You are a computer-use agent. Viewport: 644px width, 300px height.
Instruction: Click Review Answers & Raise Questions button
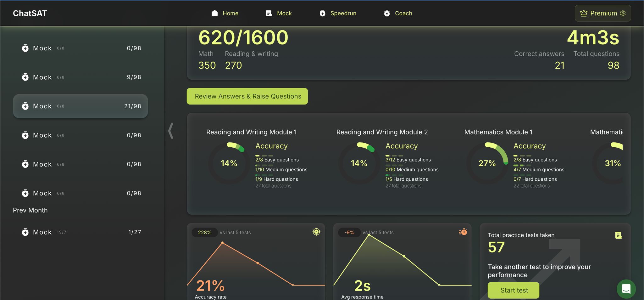pyautogui.click(x=247, y=96)
